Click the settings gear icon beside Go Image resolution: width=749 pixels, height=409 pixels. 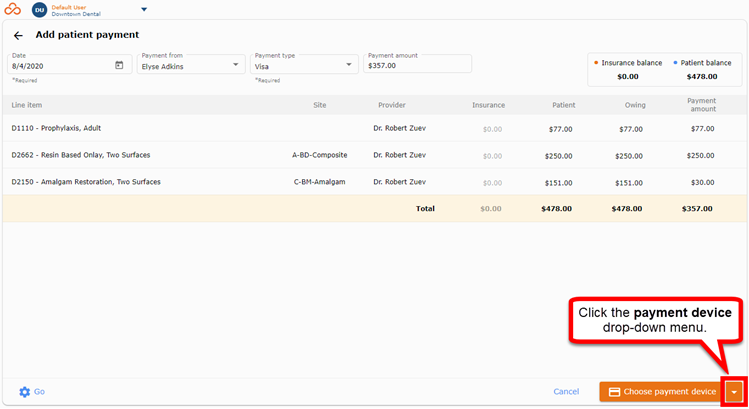coord(24,392)
